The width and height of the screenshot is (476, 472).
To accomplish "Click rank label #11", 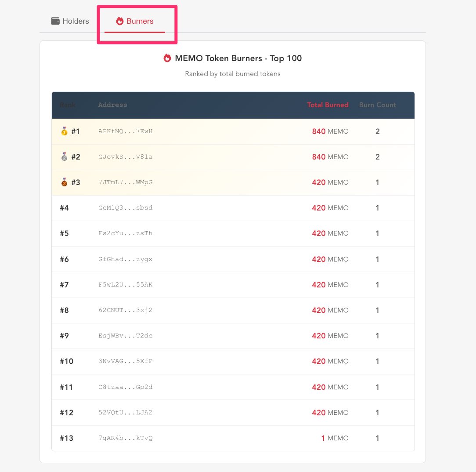I will (66, 387).
